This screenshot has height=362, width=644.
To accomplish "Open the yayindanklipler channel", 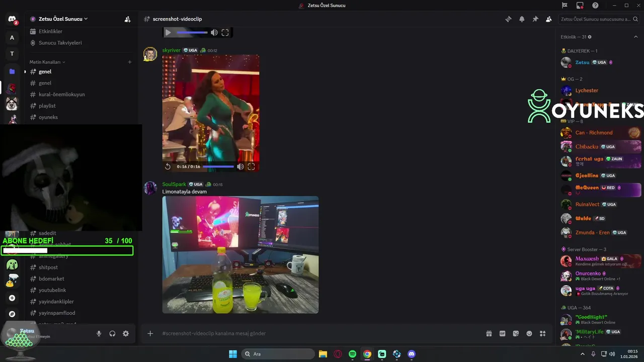I will (x=56, y=302).
